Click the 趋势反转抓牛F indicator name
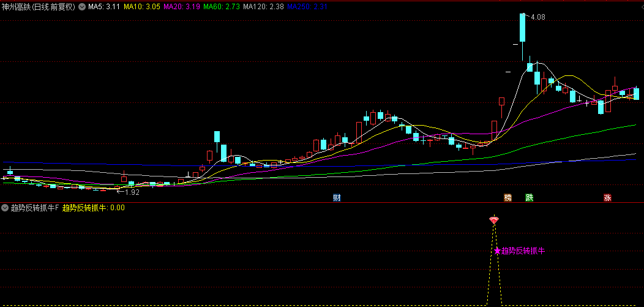 coord(35,208)
